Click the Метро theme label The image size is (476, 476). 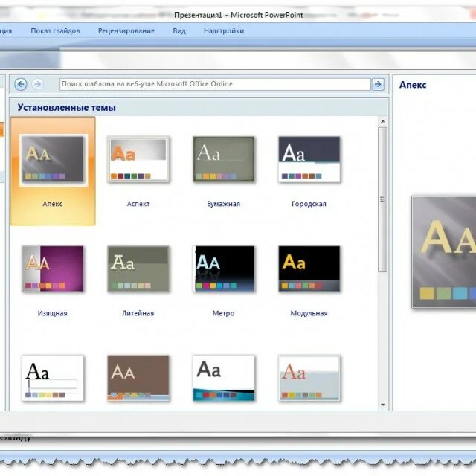[x=223, y=313]
